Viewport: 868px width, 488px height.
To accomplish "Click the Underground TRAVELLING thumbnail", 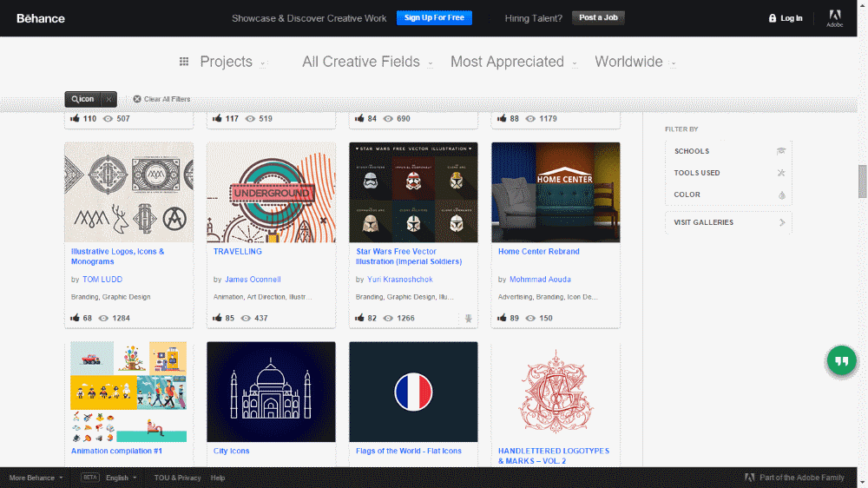I will click(x=271, y=192).
